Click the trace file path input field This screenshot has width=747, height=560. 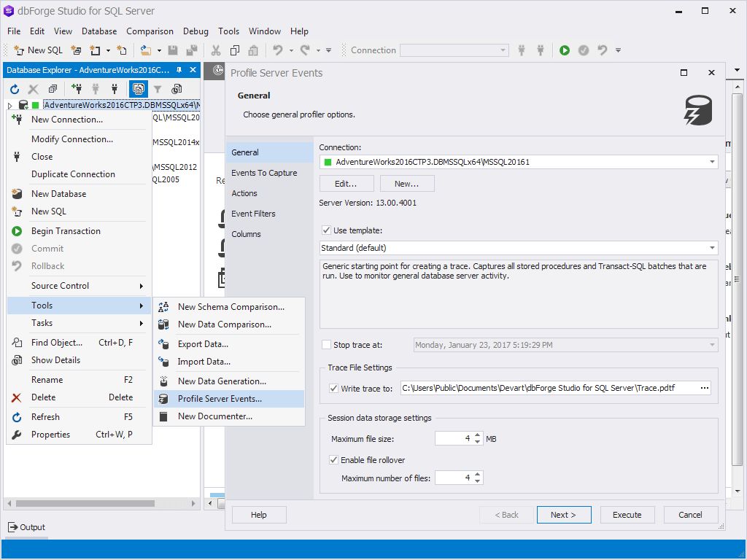click(547, 388)
